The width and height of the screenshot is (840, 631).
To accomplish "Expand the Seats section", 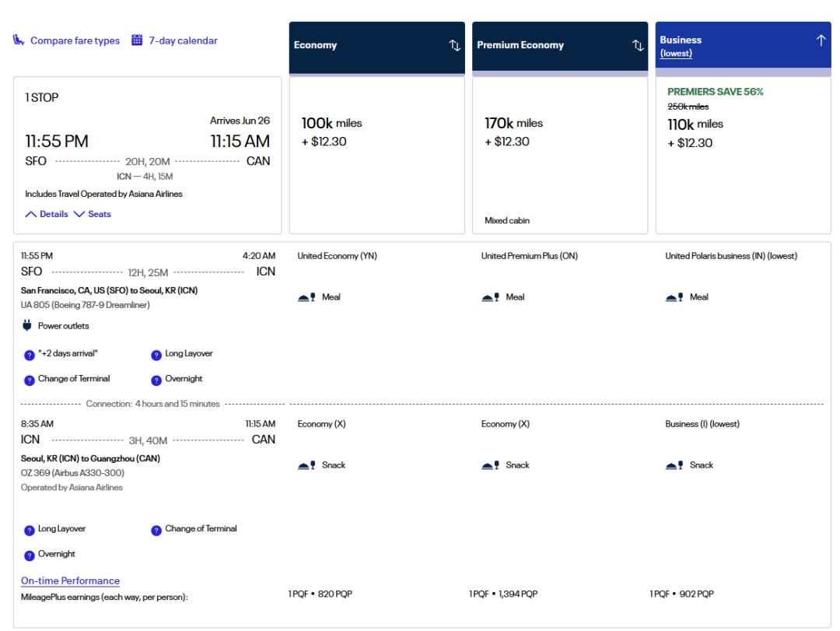I will [x=92, y=214].
